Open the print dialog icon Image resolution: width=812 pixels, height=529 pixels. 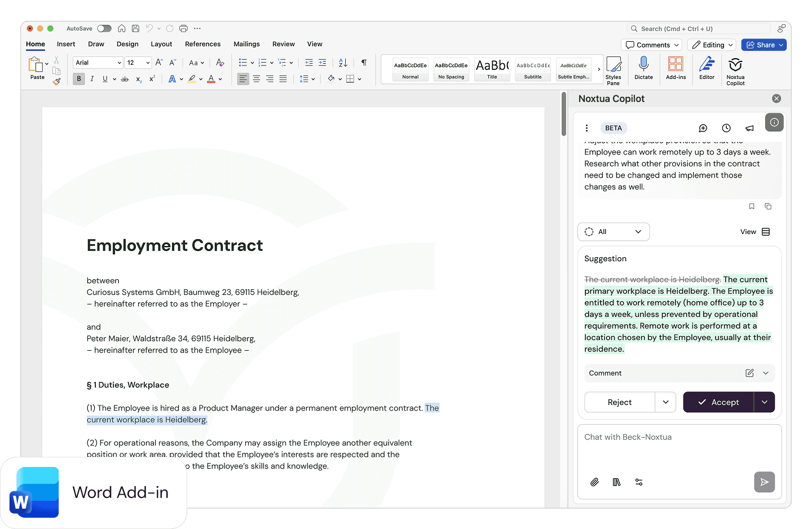tap(183, 28)
